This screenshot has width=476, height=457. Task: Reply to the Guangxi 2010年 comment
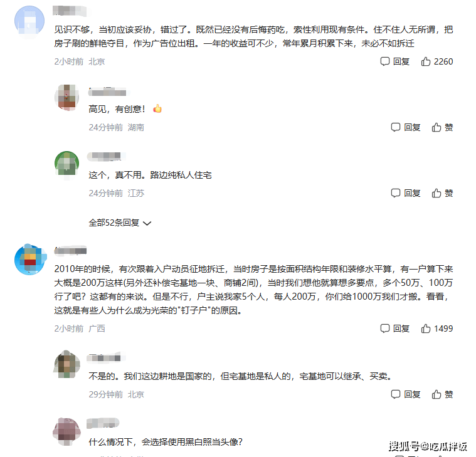point(394,328)
